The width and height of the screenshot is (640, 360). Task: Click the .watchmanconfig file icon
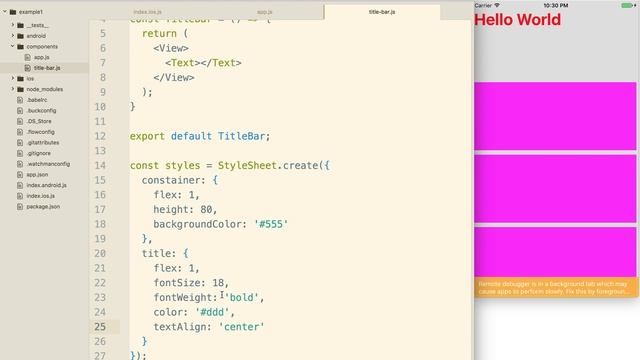pos(20,164)
